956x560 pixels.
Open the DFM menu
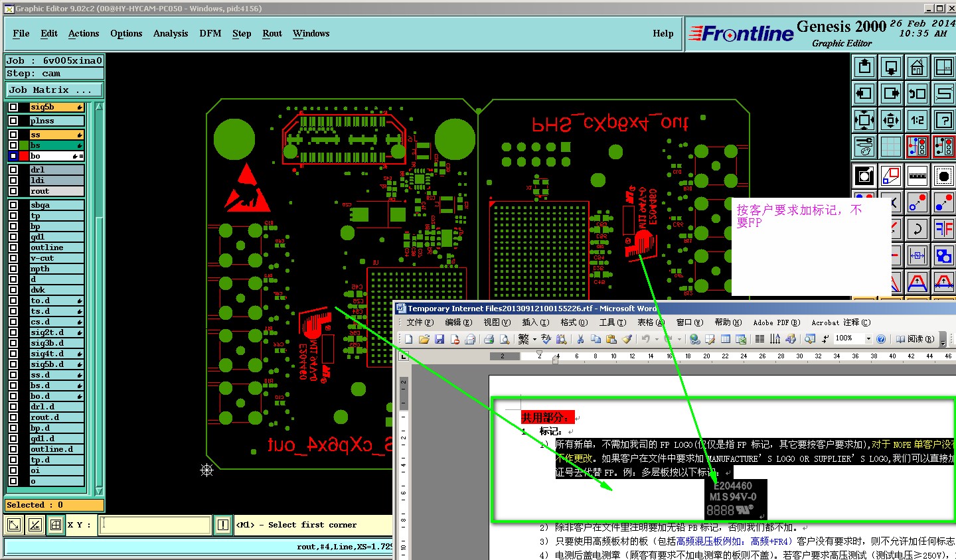pyautogui.click(x=210, y=33)
